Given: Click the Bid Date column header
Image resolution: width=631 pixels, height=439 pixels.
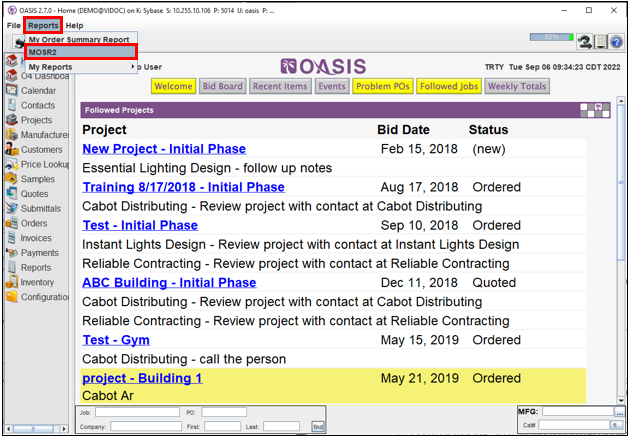Looking at the screenshot, I should [x=403, y=130].
